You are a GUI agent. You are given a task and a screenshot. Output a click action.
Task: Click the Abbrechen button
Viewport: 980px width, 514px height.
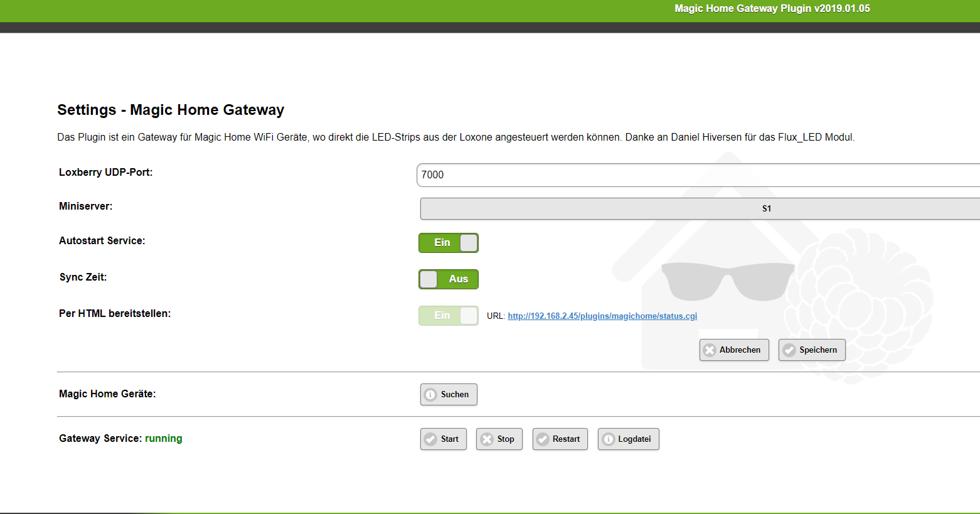click(734, 350)
